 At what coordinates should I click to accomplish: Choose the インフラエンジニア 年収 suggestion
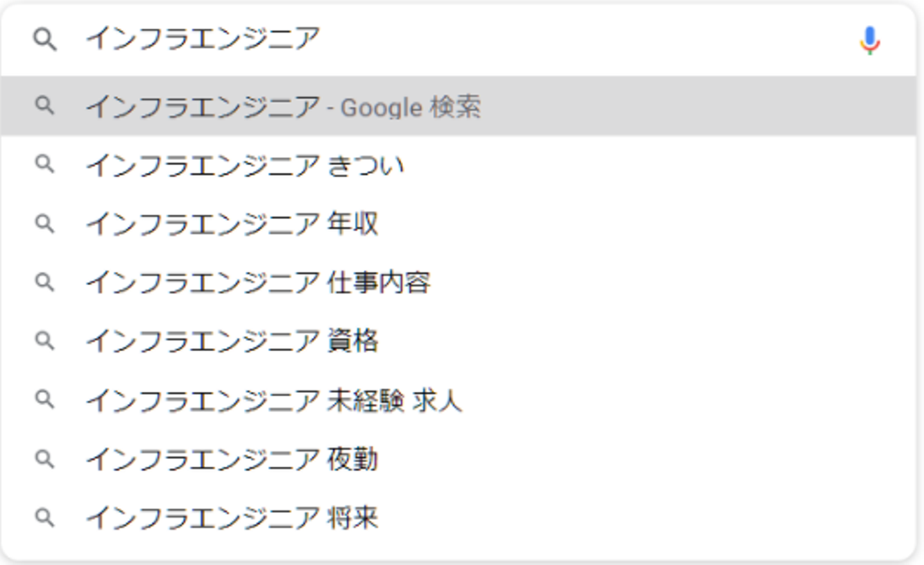tap(232, 224)
